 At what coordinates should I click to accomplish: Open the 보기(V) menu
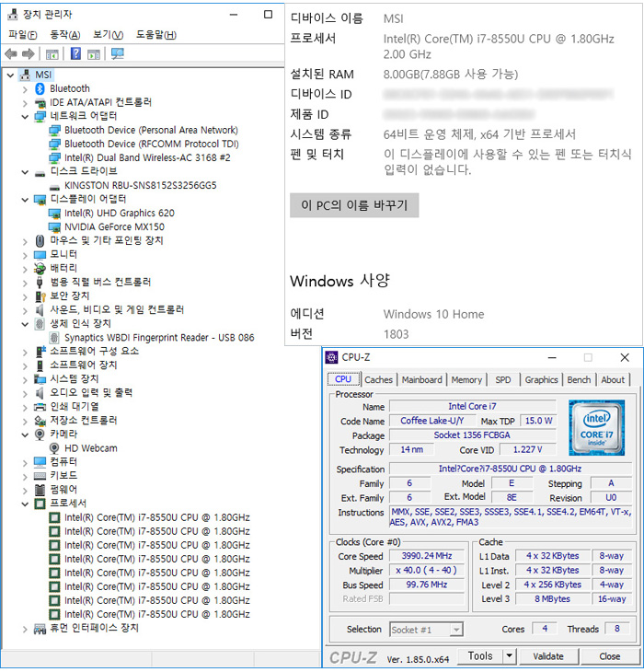(109, 35)
